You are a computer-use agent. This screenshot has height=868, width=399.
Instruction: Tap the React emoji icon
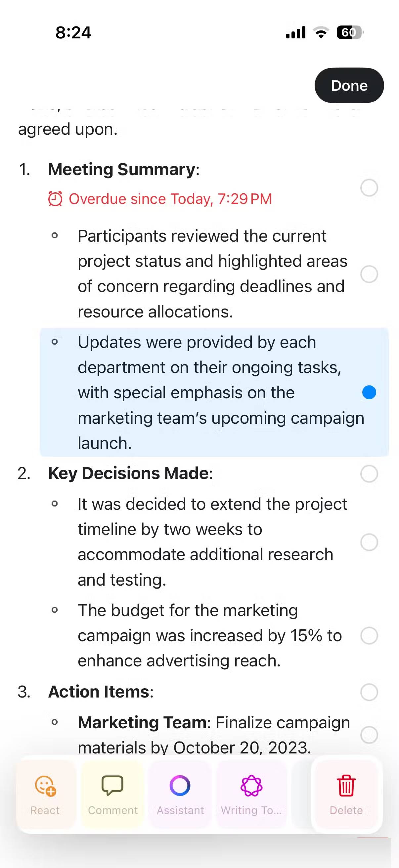(45, 786)
